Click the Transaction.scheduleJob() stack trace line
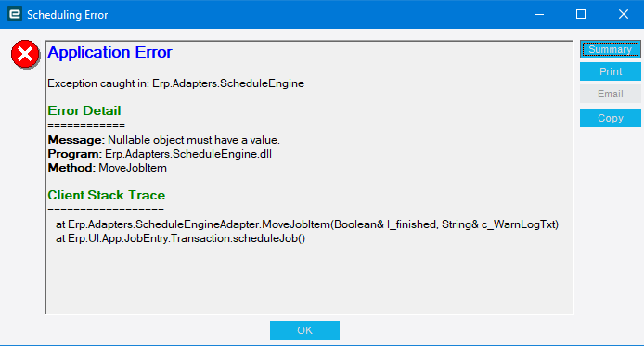Image resolution: width=644 pixels, height=346 pixels. coord(181,238)
